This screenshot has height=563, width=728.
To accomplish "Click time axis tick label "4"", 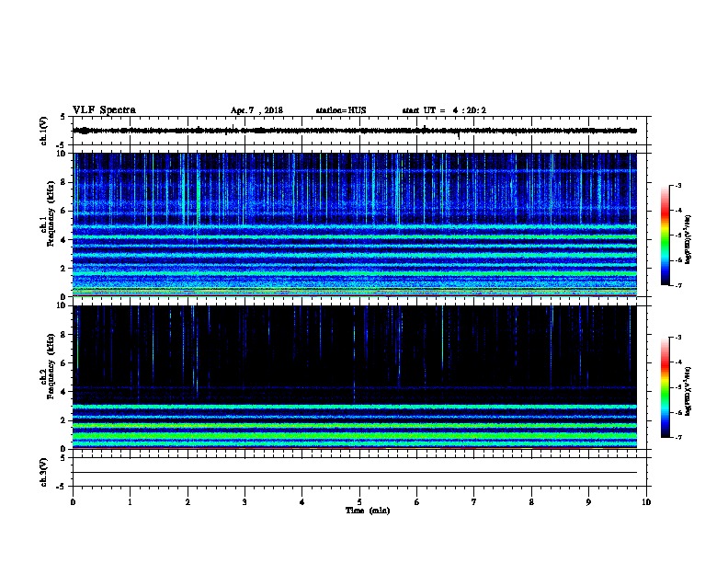I will pyautogui.click(x=302, y=502).
